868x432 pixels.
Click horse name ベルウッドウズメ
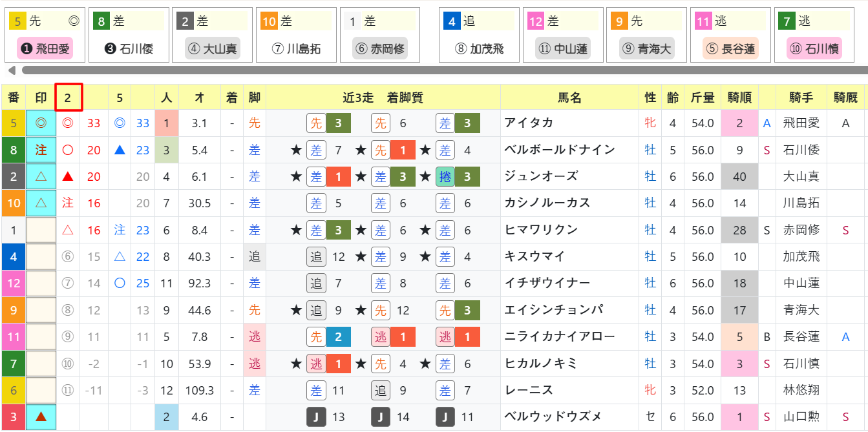pos(553,417)
